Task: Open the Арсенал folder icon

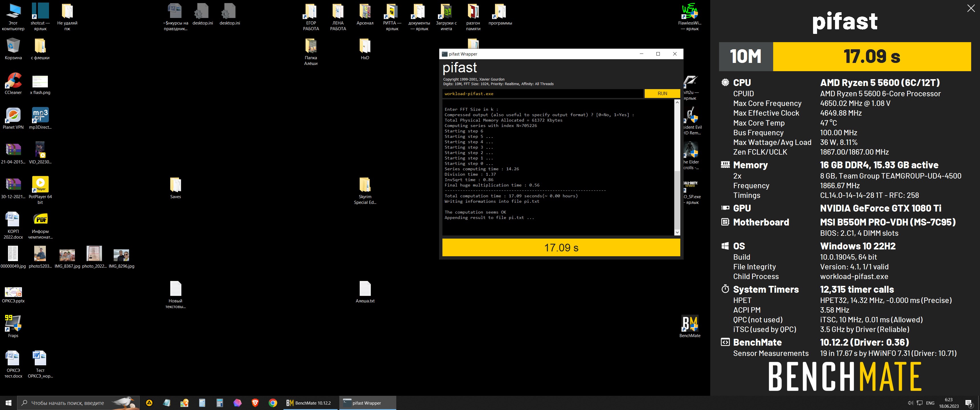Action: tap(365, 15)
